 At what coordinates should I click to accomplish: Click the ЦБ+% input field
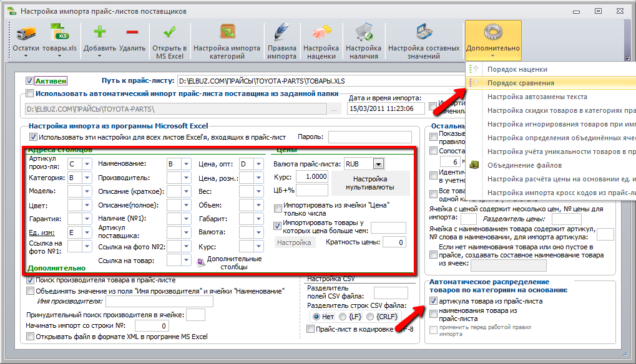tap(311, 189)
